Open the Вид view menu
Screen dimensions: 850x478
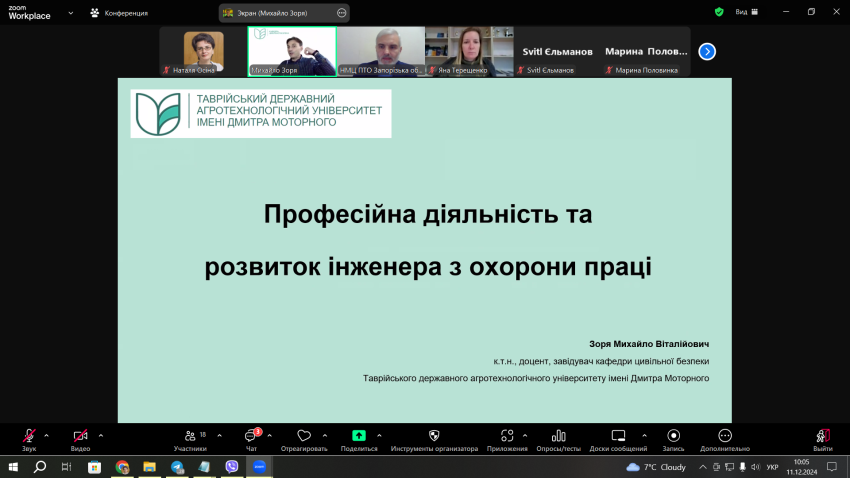point(747,12)
